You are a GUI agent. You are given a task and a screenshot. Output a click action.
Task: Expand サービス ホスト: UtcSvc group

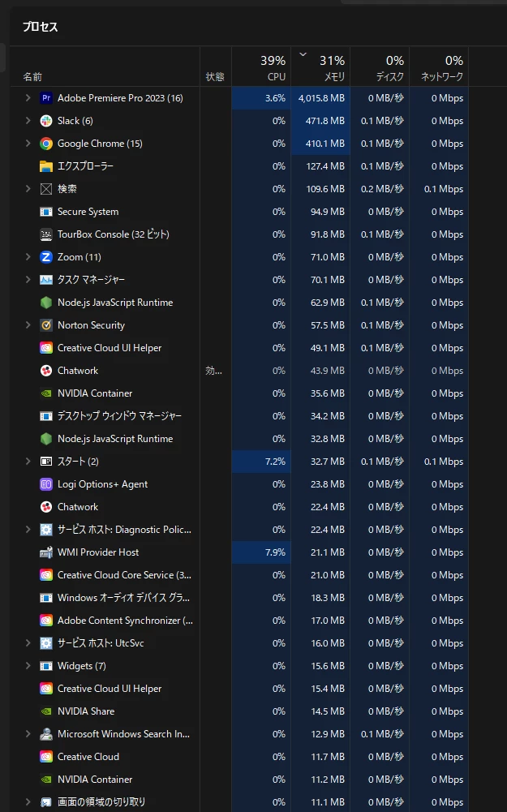pyautogui.click(x=28, y=643)
